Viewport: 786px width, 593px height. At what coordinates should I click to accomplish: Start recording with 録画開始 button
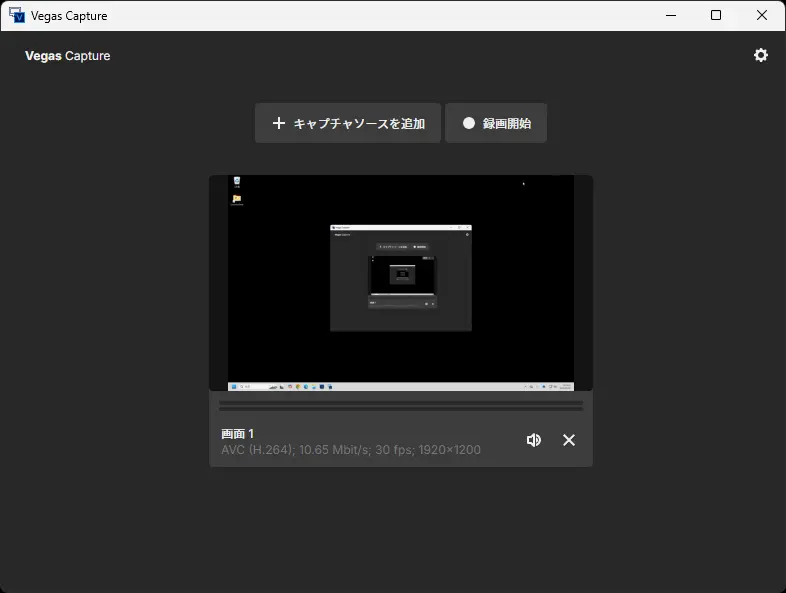496,123
